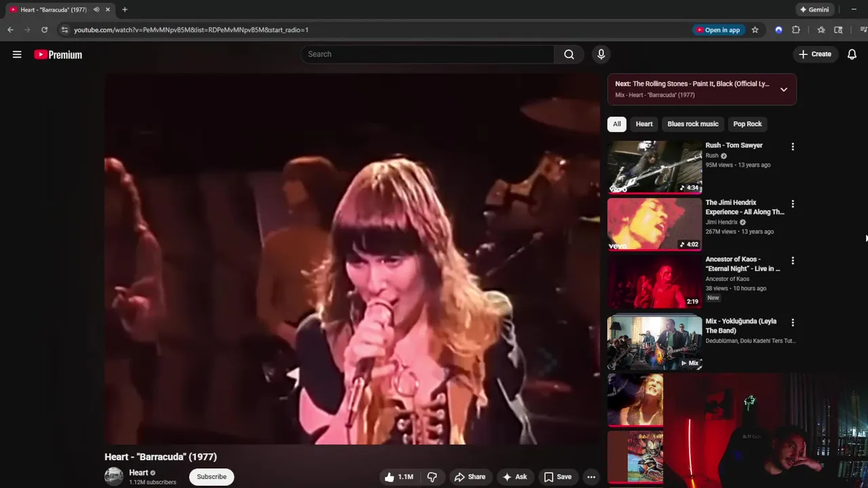Screen dimensions: 868x488
Task: Open options menu for Rush - Tom Sawyer
Action: click(x=793, y=146)
